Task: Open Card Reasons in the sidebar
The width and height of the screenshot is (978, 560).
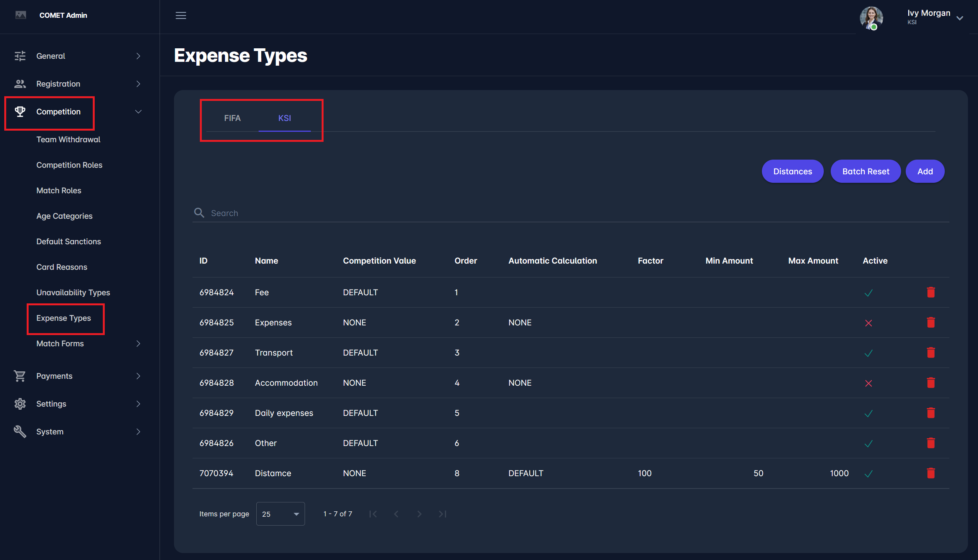Action: point(62,267)
